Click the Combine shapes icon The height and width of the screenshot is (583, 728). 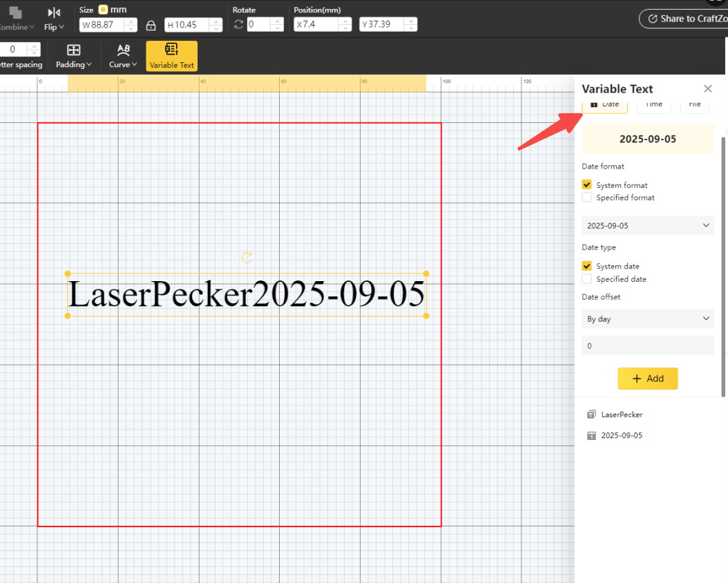point(15,12)
